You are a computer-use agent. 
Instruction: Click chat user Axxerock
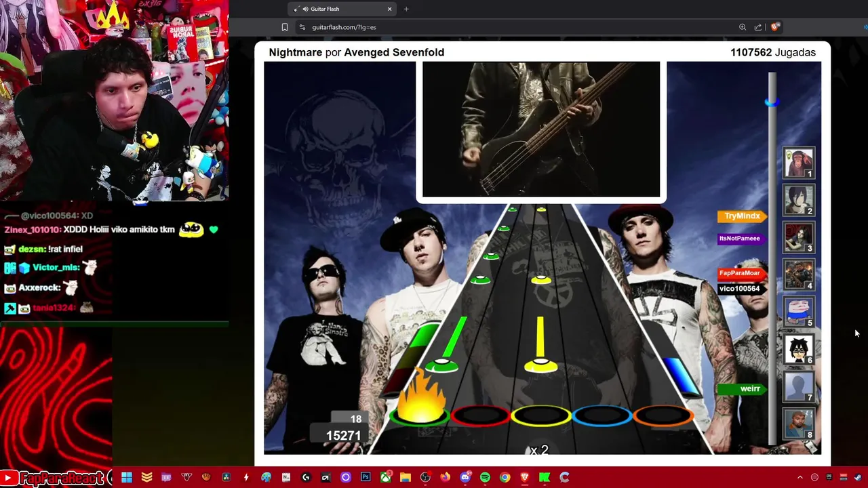40,288
